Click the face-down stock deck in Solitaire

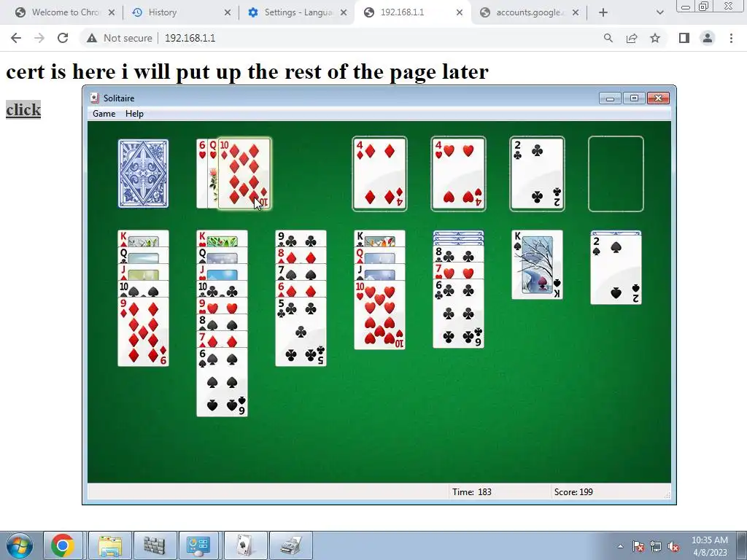143,174
